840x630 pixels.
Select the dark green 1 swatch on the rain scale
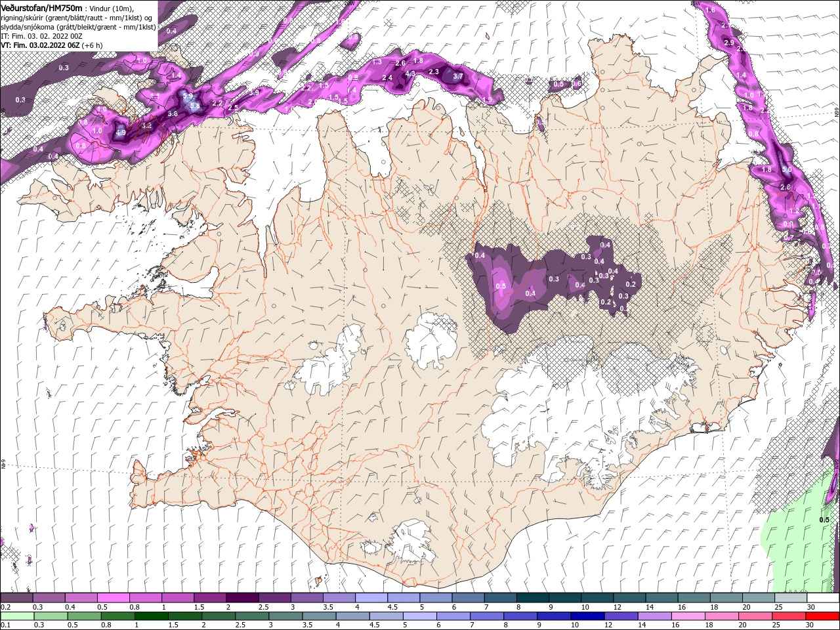151,616
